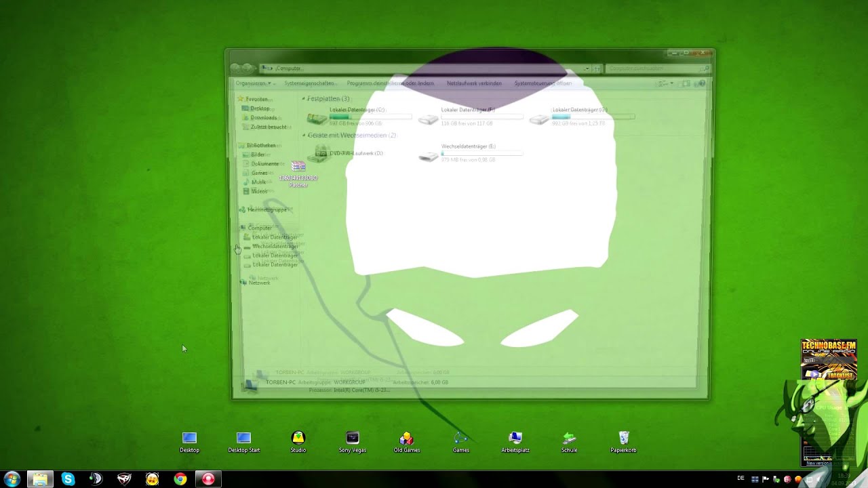Select Wechseldatenträger in navigation tree
Image resolution: width=868 pixels, height=488 pixels.
[x=271, y=246]
